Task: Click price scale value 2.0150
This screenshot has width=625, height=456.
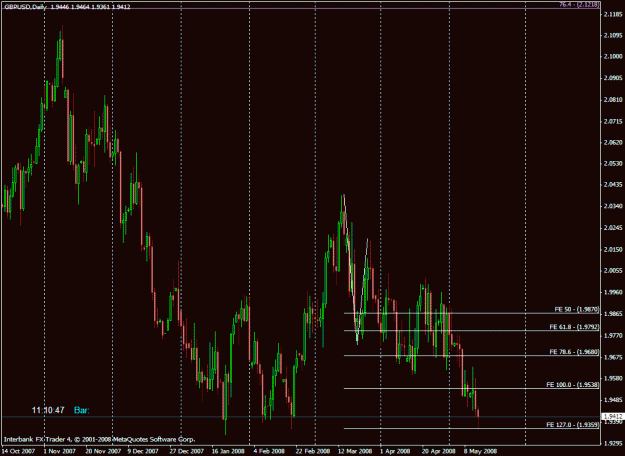Action: point(613,249)
